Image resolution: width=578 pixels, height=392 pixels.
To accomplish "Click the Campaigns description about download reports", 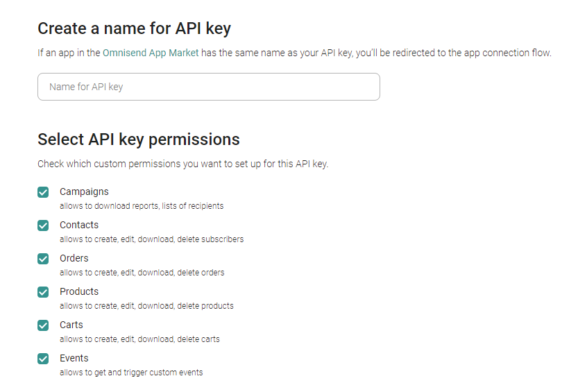I will [142, 205].
